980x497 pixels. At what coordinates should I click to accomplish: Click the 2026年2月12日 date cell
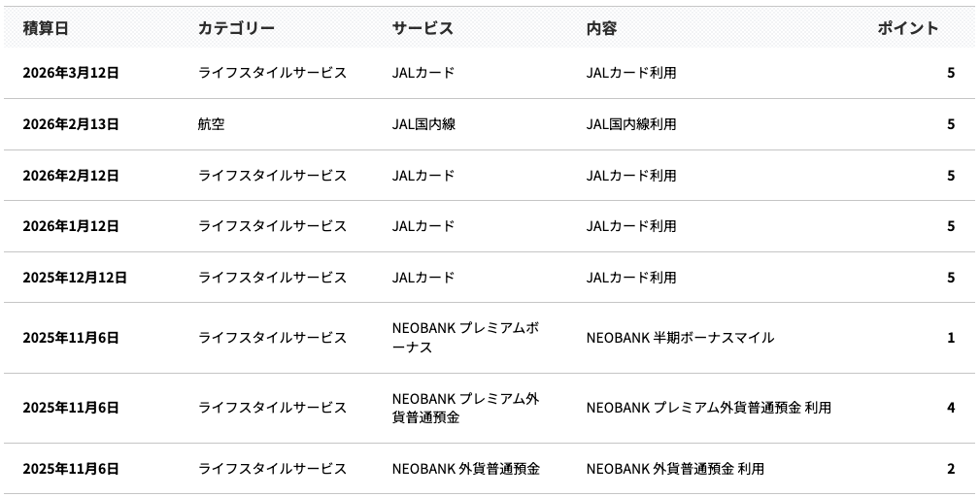(x=71, y=176)
